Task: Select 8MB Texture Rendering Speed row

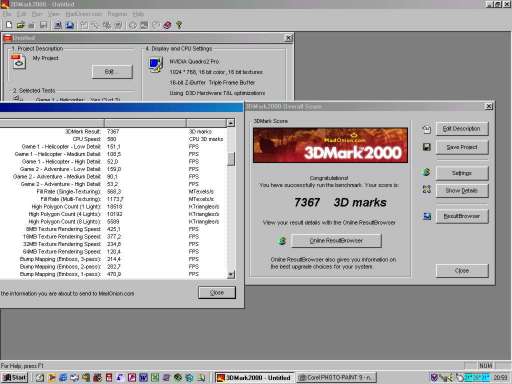Action: tap(113, 229)
